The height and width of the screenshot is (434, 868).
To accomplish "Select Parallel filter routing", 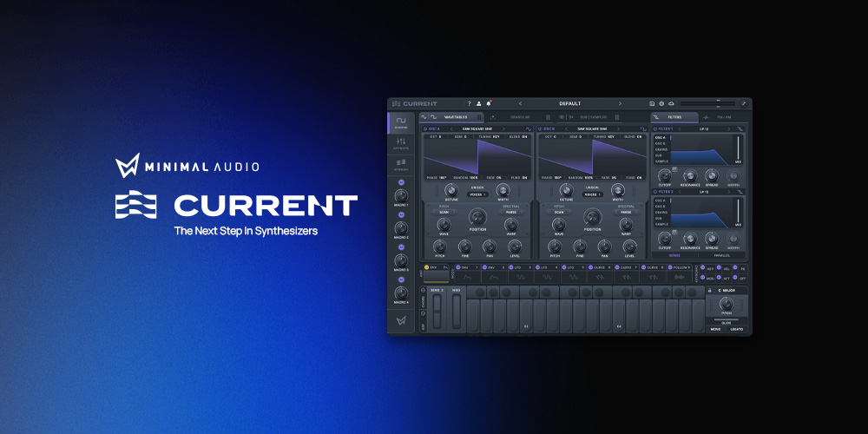I will click(x=722, y=256).
